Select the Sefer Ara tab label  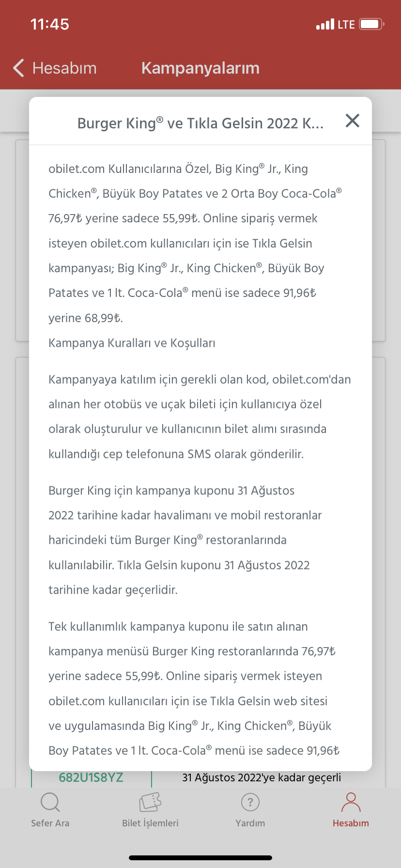pyautogui.click(x=50, y=823)
